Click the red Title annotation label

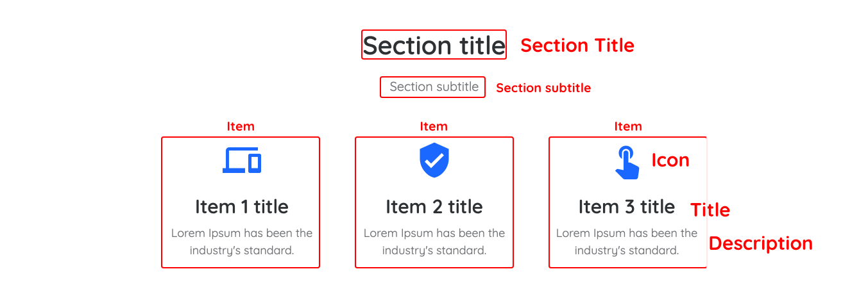coord(710,210)
